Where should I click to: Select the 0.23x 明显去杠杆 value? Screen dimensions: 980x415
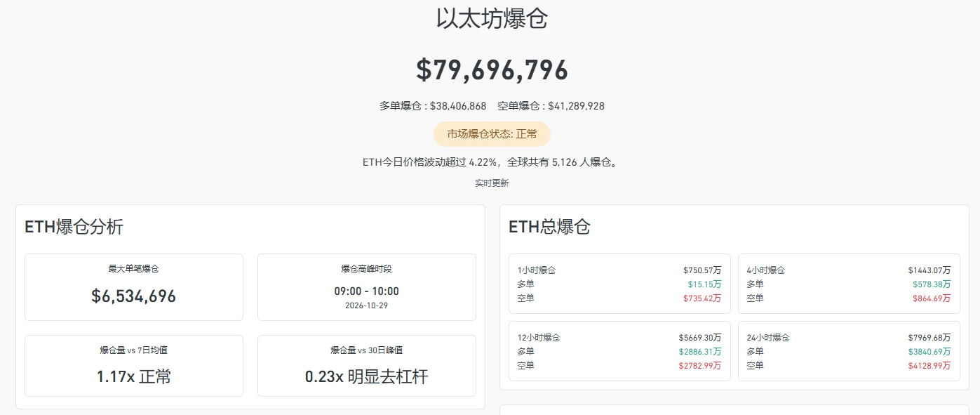(366, 377)
